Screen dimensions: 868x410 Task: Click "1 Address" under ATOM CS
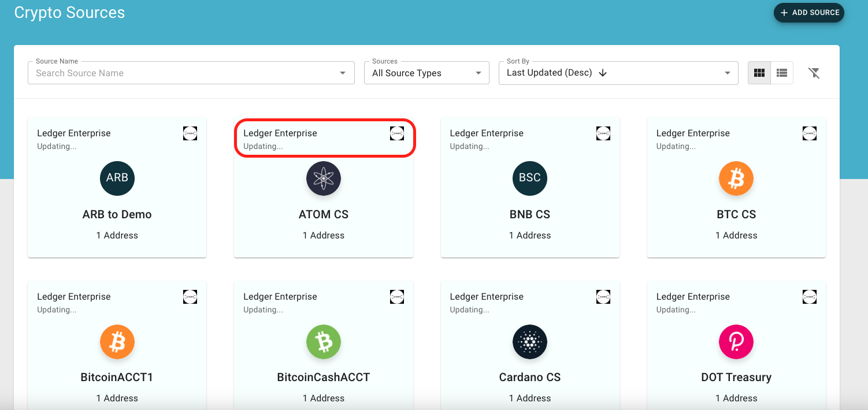pos(324,235)
